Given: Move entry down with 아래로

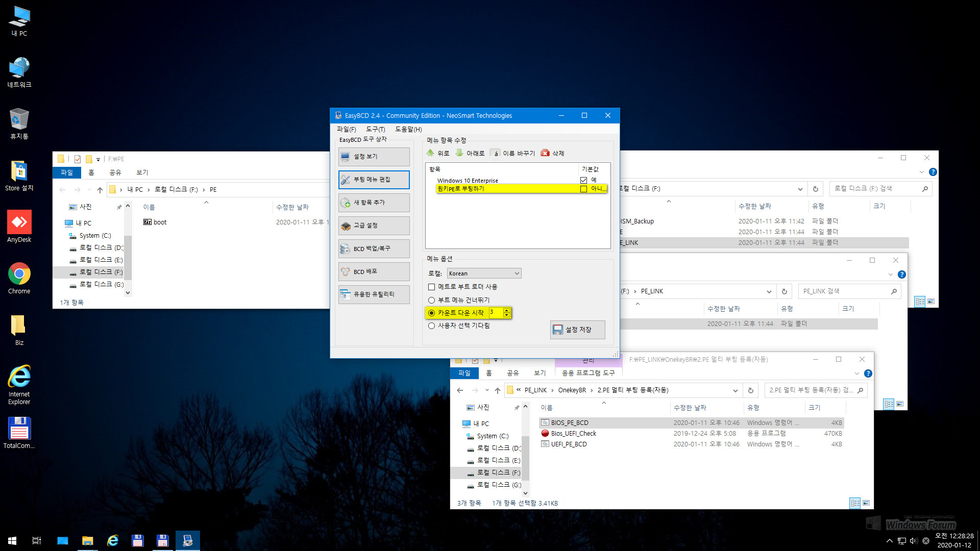Looking at the screenshot, I should point(470,153).
